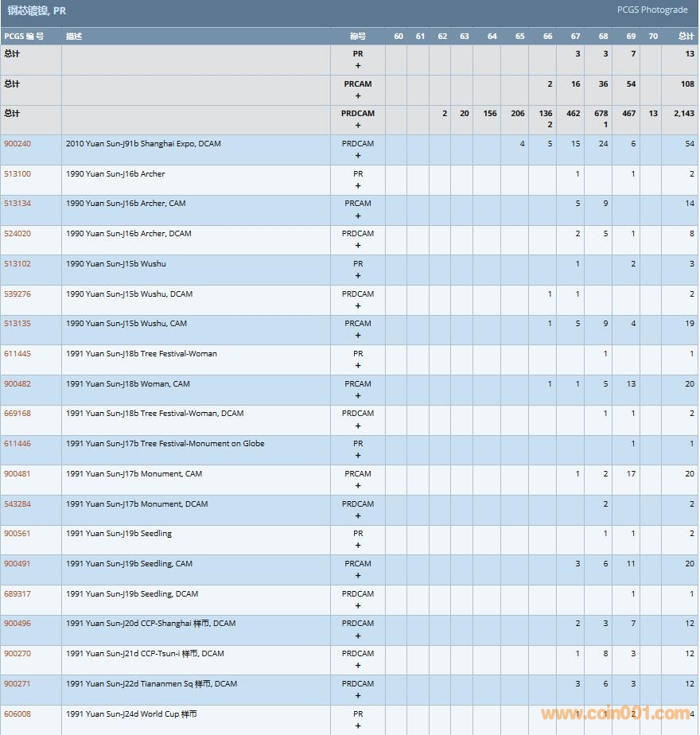Open PCGS number 524020 entry
This screenshot has width=700, height=735.
pyautogui.click(x=17, y=234)
